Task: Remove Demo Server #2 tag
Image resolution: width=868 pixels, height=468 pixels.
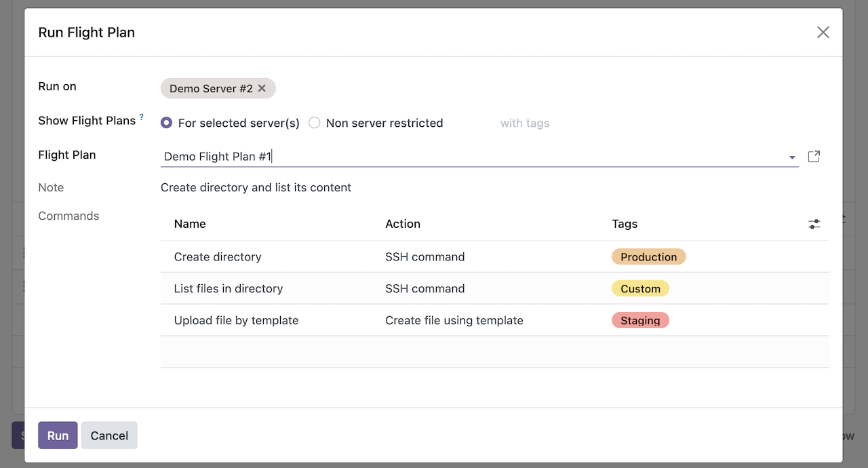Action: coord(262,89)
